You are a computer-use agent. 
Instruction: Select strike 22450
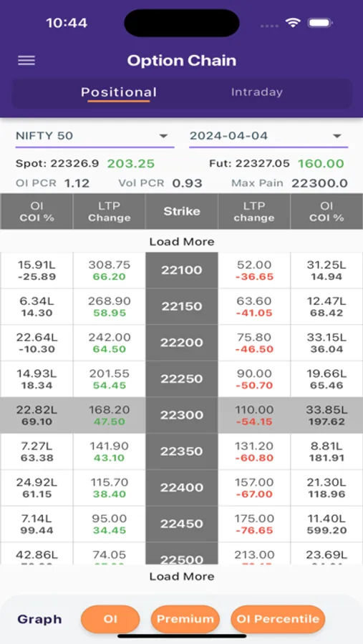tap(182, 523)
